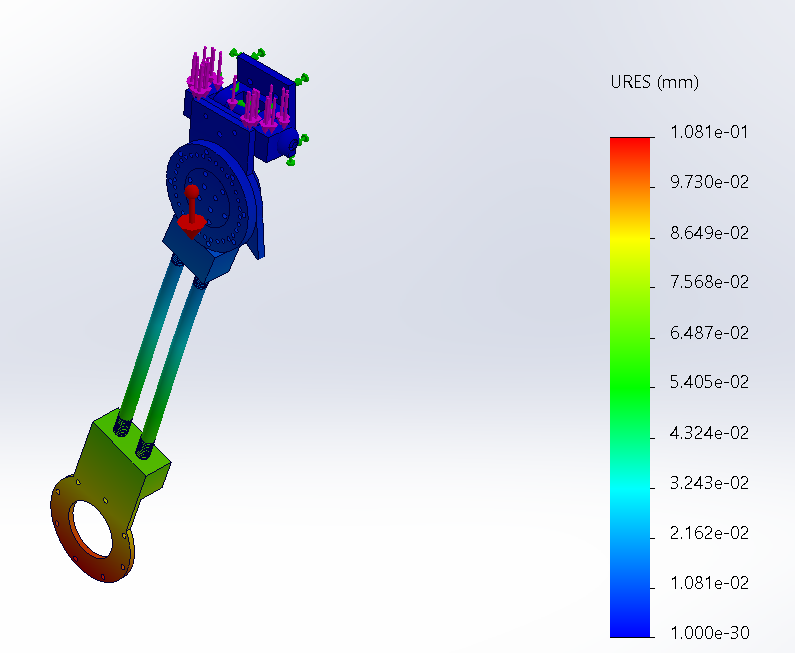Select the magenta force arrows on the top-left block

pyautogui.click(x=205, y=71)
